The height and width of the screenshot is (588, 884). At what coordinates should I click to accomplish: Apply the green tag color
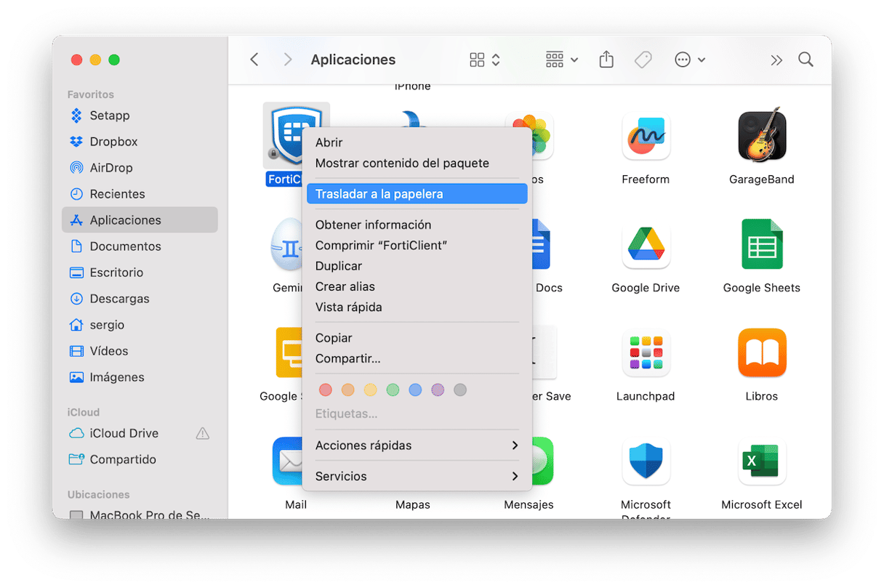[393, 390]
